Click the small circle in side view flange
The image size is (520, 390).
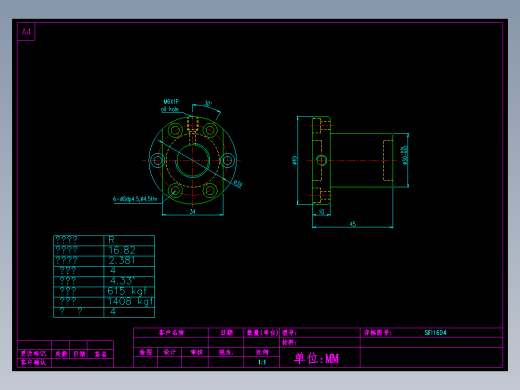pos(321,160)
